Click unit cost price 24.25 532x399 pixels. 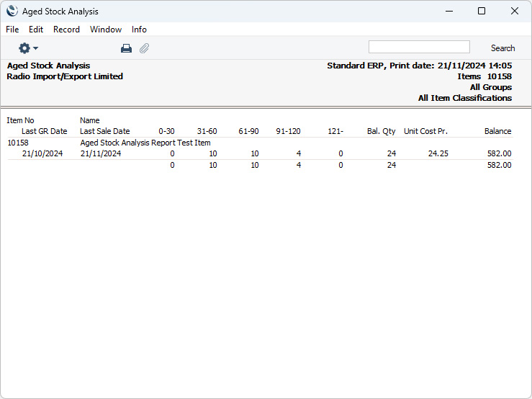pos(438,153)
